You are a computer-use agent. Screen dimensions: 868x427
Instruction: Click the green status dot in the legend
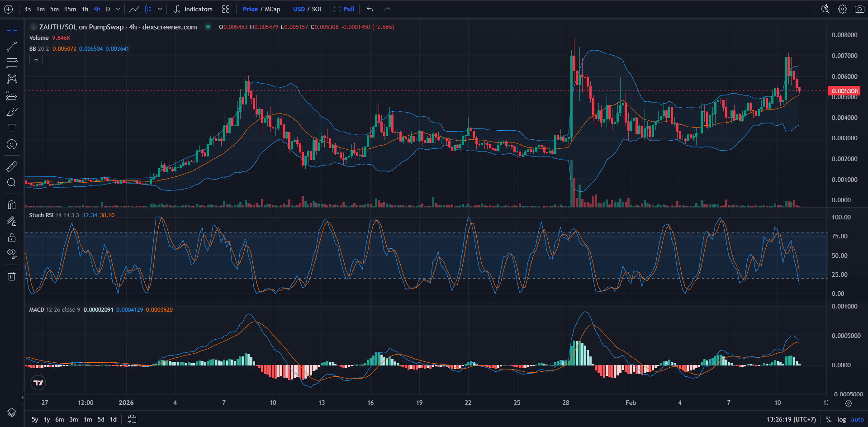208,27
